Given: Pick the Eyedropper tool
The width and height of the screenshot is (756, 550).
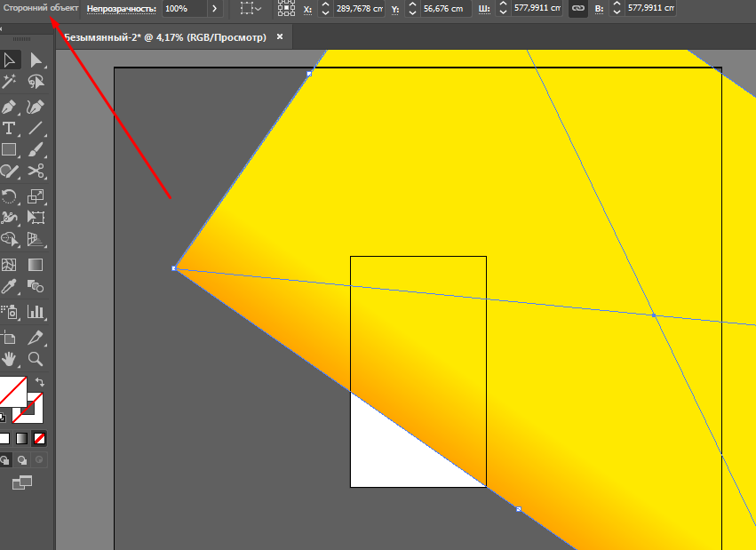Looking at the screenshot, I should click(11, 287).
